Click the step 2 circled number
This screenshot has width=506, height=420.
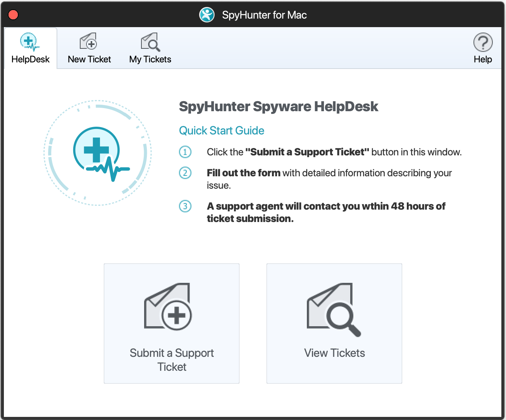(x=185, y=173)
